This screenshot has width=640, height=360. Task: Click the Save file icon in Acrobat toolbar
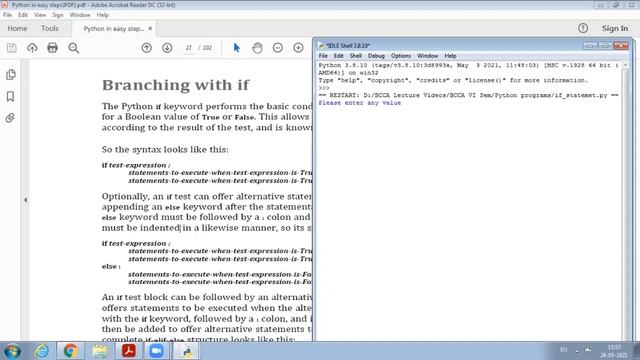[11, 48]
